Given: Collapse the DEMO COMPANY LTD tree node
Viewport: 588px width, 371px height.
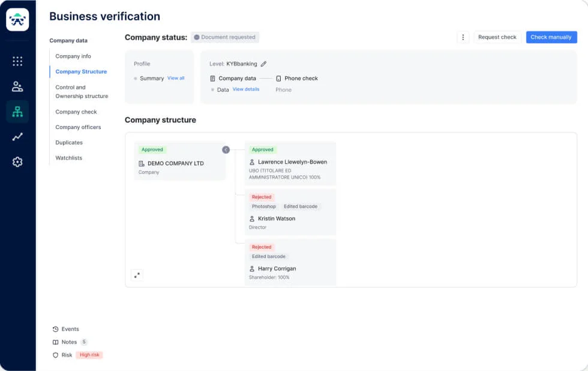Looking at the screenshot, I should [226, 149].
